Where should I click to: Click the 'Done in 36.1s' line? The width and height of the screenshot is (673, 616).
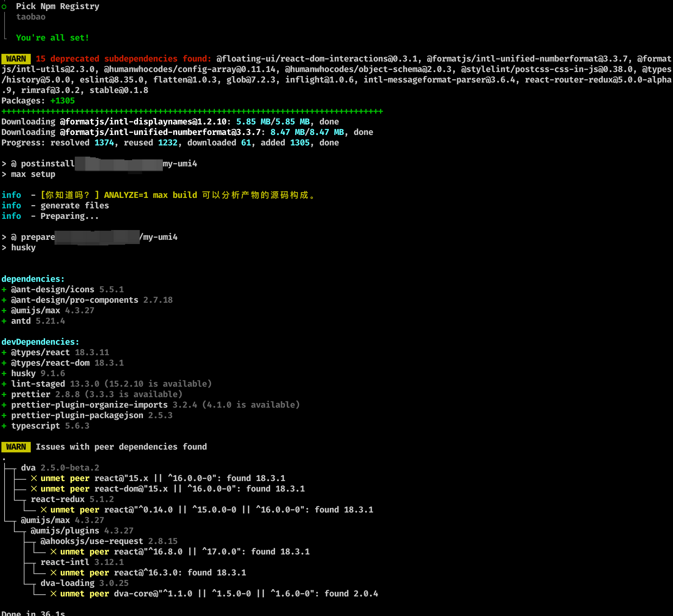click(33, 613)
